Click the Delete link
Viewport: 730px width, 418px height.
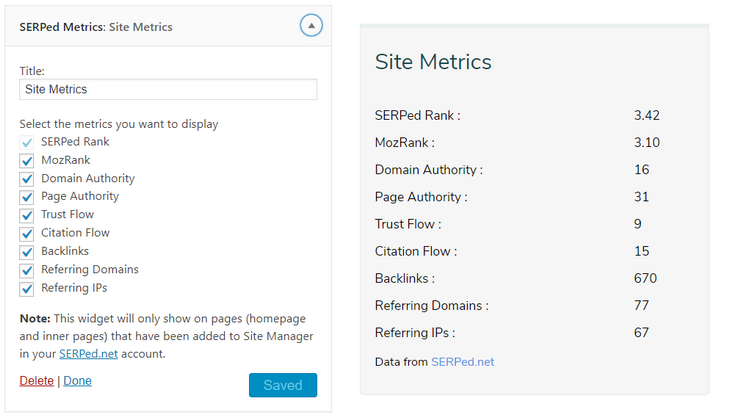click(36, 381)
